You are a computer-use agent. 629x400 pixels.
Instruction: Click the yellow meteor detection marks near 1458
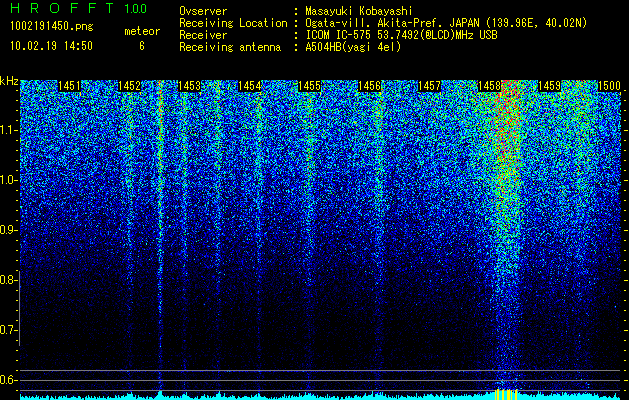click(506, 394)
